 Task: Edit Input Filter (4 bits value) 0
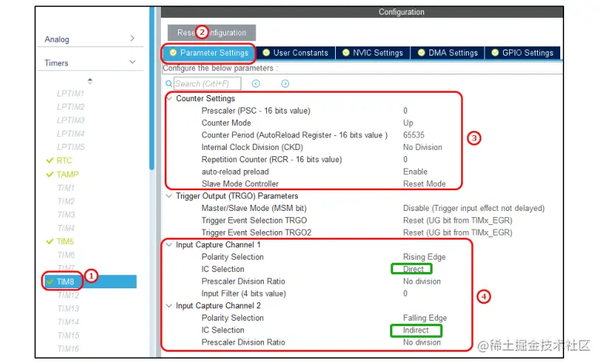(405, 294)
